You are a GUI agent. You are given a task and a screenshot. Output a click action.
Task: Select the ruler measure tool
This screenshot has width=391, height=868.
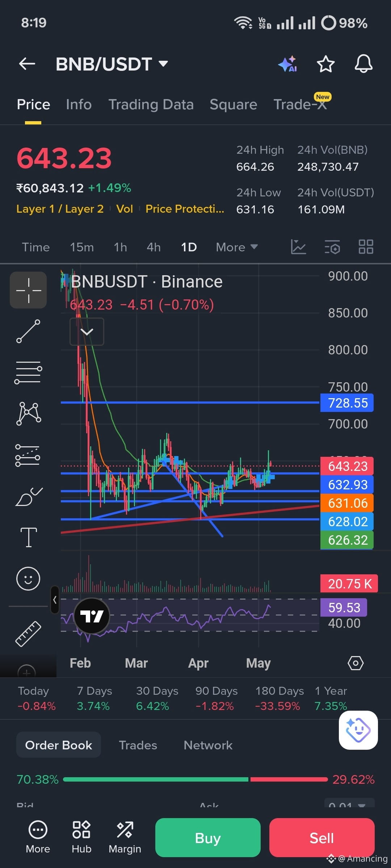28,634
